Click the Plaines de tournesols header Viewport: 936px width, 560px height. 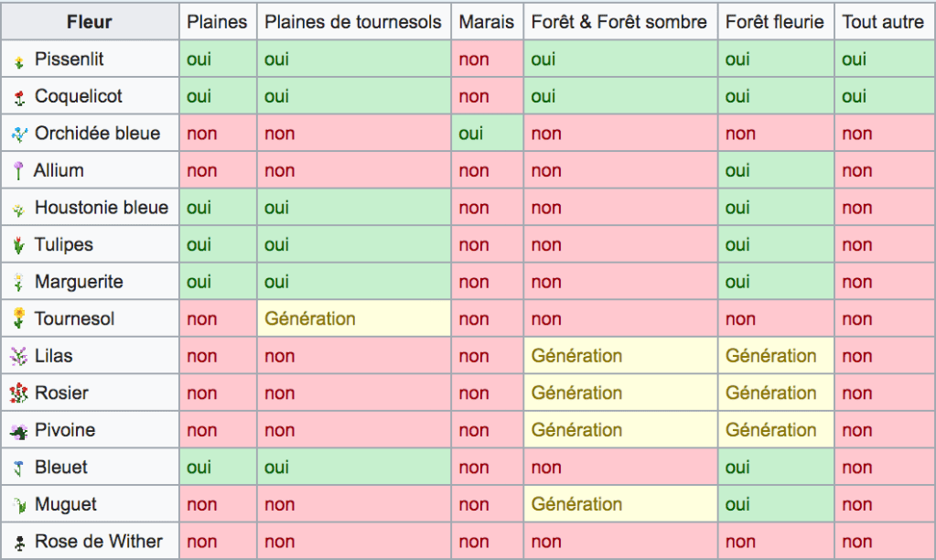pos(352,22)
